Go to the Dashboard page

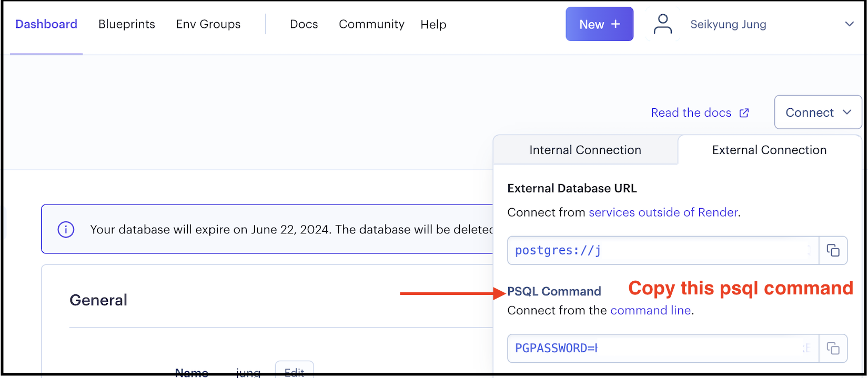[x=46, y=24]
